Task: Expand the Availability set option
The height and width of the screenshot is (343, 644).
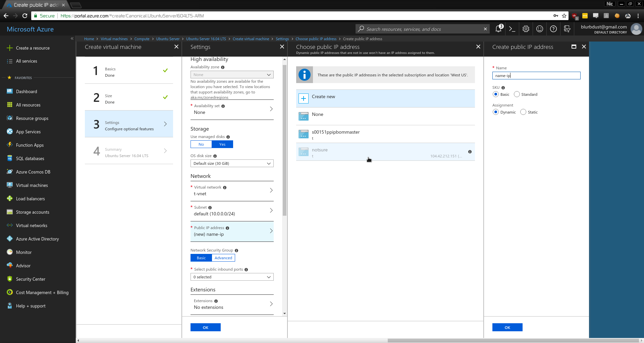Action: tap(232, 110)
